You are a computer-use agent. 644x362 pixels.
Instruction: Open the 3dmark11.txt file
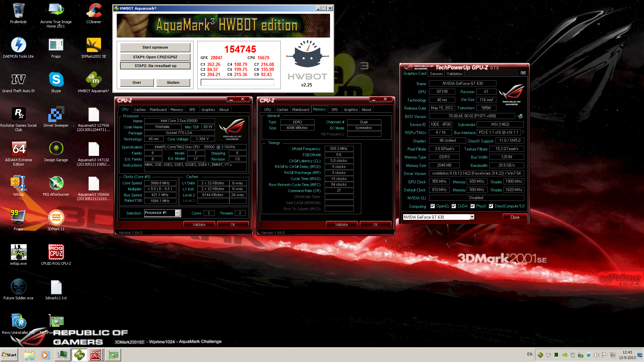tap(56, 289)
